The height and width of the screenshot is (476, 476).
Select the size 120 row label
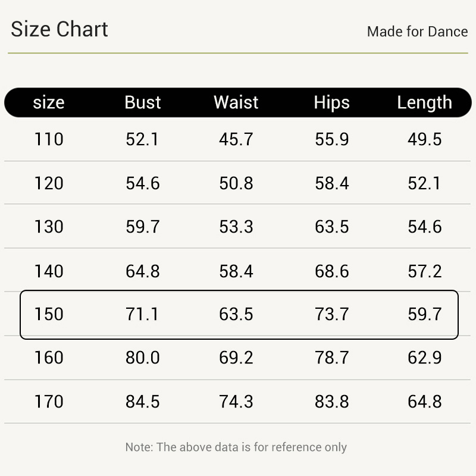click(49, 183)
